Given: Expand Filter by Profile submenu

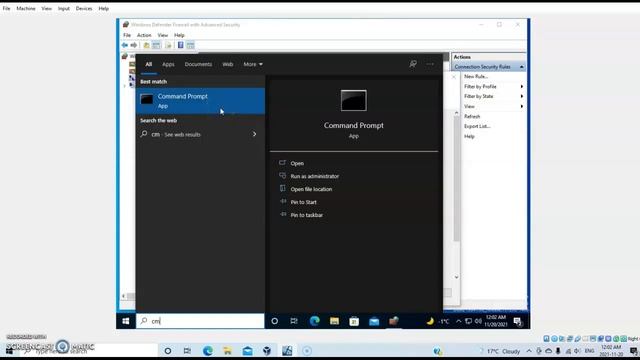Looking at the screenshot, I should point(493,87).
